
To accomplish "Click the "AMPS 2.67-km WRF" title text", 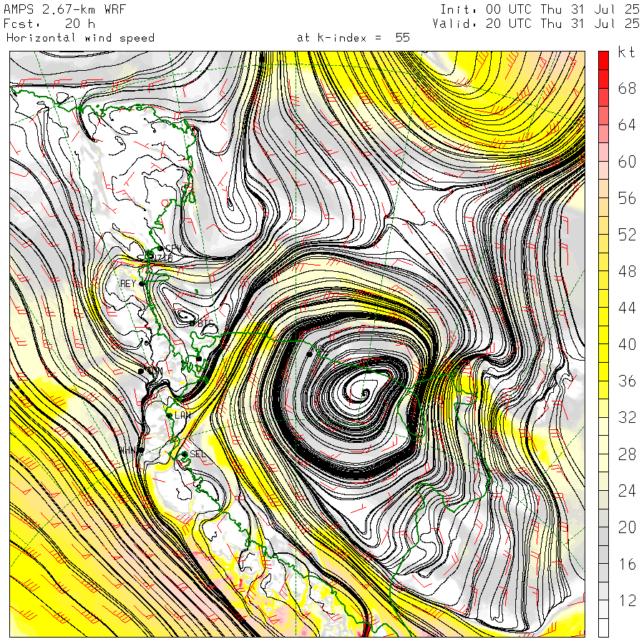I will click(x=64, y=9).
